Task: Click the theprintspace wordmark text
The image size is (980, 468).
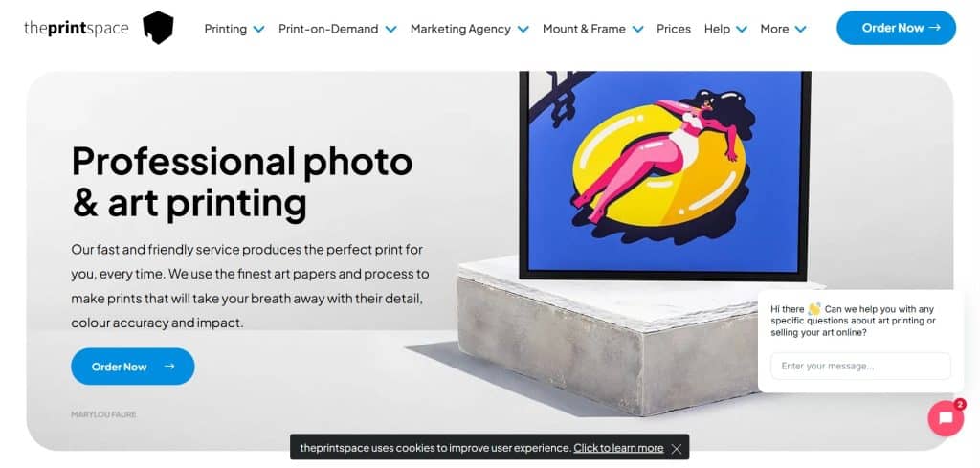Action: (77, 28)
